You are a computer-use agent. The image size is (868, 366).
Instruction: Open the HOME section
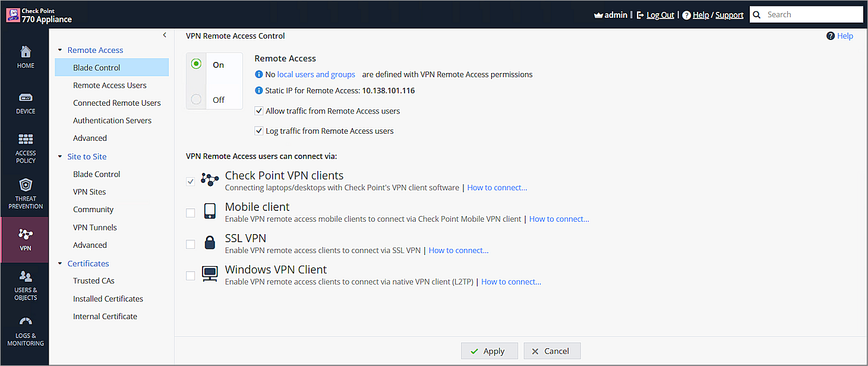(25, 56)
